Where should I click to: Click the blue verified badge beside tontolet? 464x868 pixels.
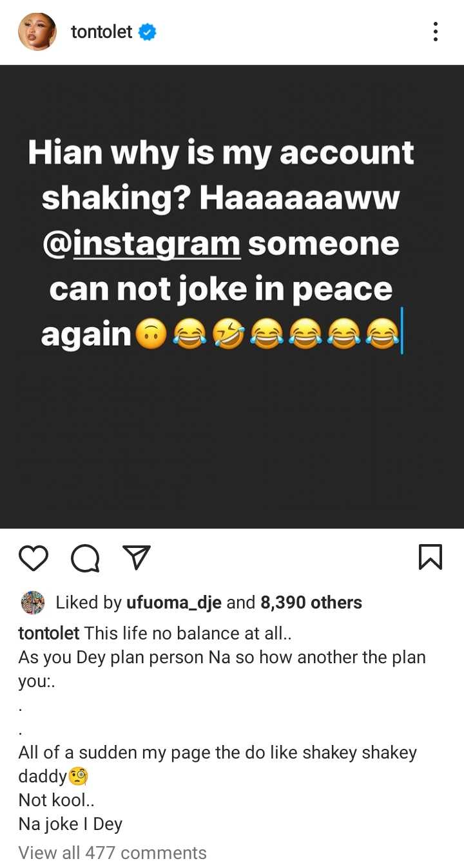pyautogui.click(x=148, y=32)
